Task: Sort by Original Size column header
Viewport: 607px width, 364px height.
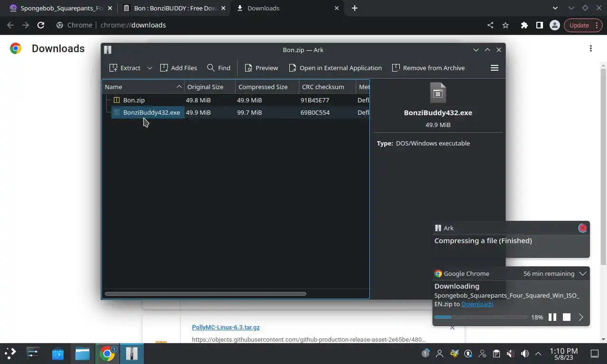Action: pyautogui.click(x=210, y=87)
